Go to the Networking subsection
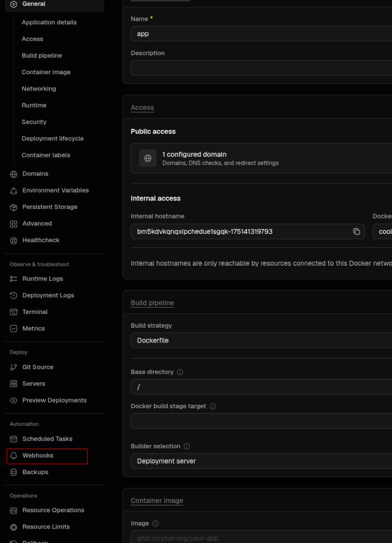Screen dimensions: 392x543 tap(39, 89)
